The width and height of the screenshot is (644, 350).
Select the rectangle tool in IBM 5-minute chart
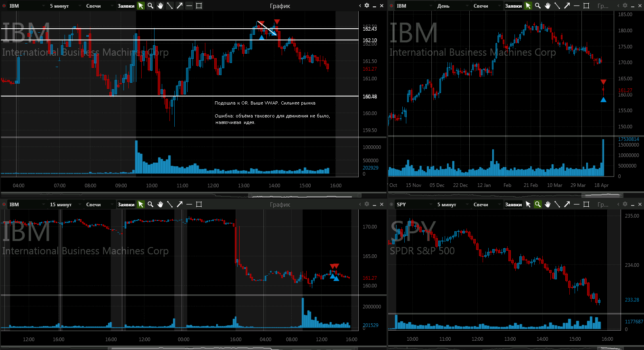click(x=199, y=6)
